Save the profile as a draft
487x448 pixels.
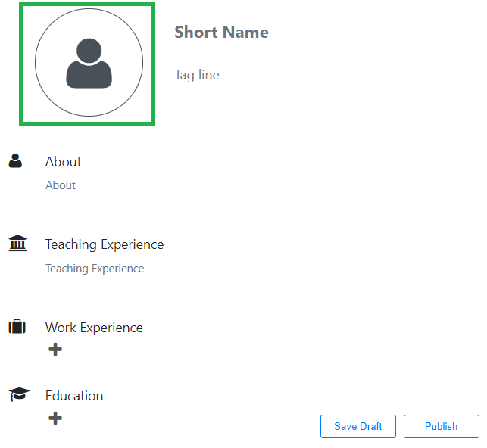point(357,426)
